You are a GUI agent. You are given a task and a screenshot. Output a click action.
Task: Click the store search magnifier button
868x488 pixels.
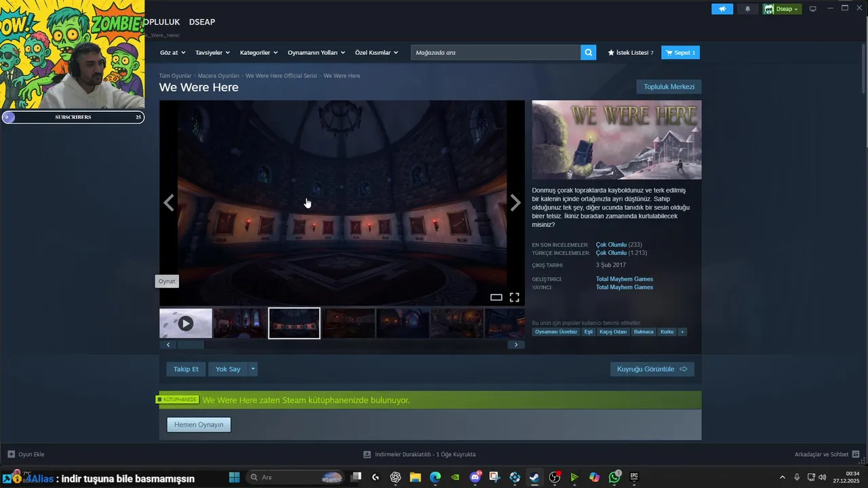pos(589,52)
